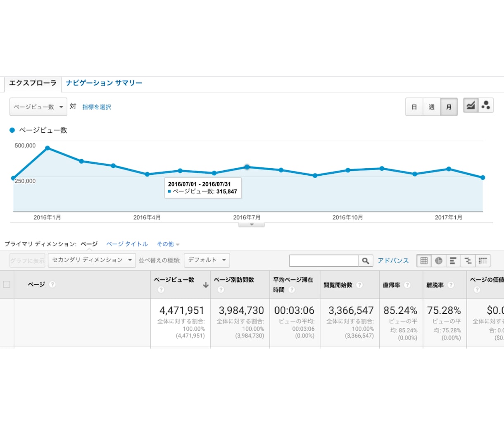
Task: Click the 4,471,951 total pageviews value
Action: click(x=182, y=310)
